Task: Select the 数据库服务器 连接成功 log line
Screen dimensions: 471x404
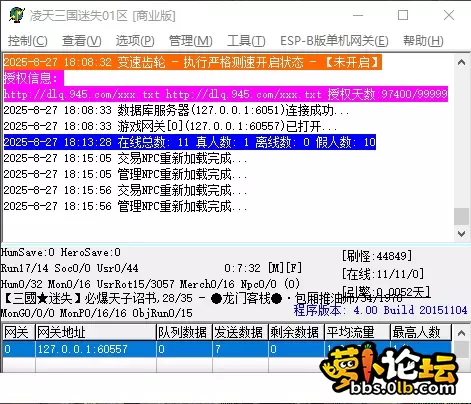Action: pyautogui.click(x=177, y=110)
